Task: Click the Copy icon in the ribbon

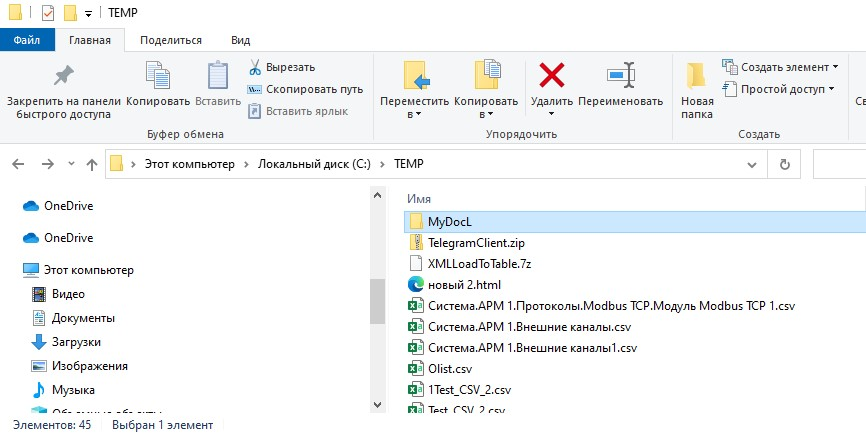Action: click(x=158, y=78)
